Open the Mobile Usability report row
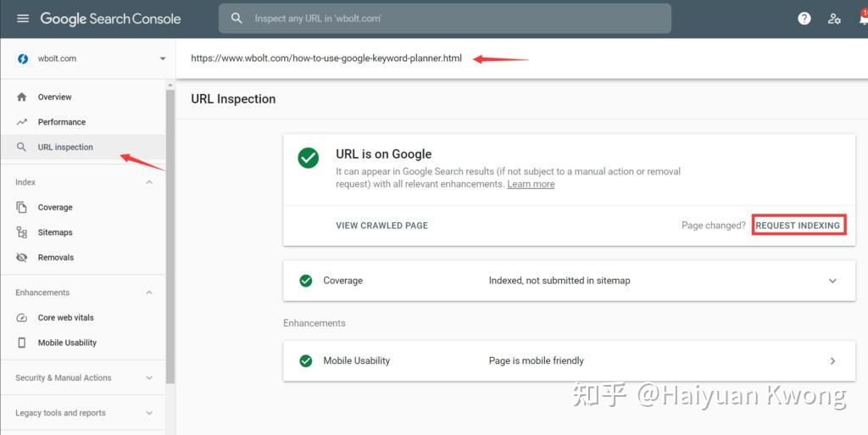The image size is (868, 435). coord(569,361)
